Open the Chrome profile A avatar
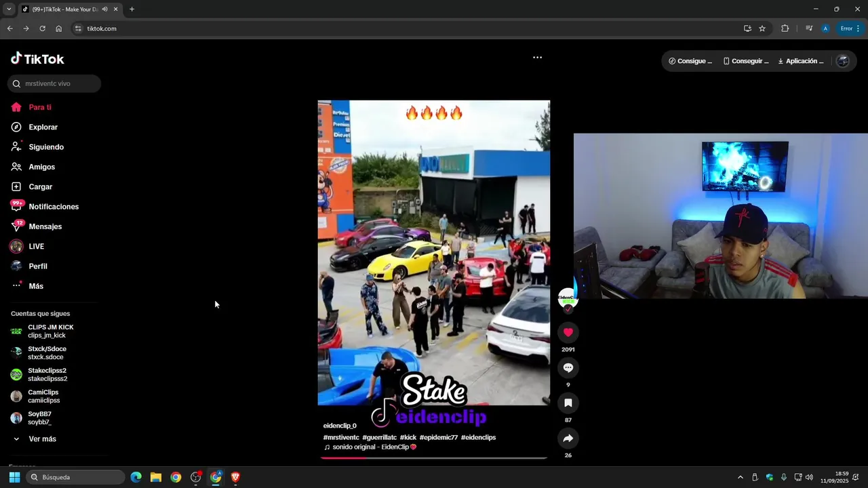This screenshot has height=488, width=868. pos(825,28)
